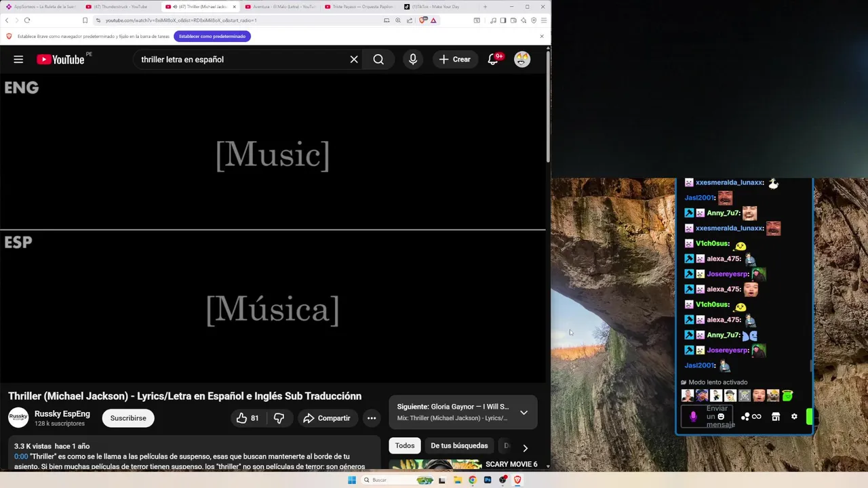Open the Russky EspEng channel name link
This screenshot has width=868, height=488.
point(62,413)
